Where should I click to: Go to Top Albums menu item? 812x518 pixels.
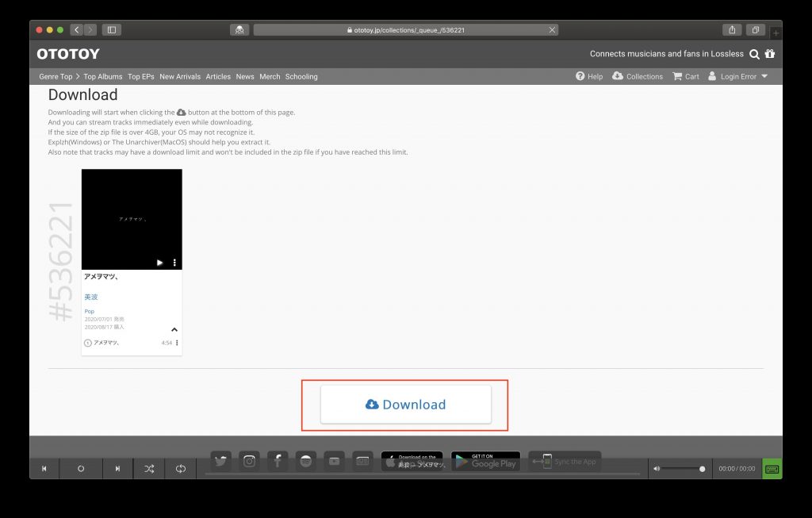pos(103,77)
